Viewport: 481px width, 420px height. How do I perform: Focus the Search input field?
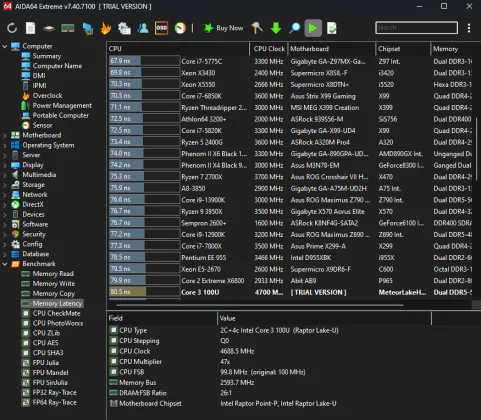pyautogui.click(x=416, y=28)
